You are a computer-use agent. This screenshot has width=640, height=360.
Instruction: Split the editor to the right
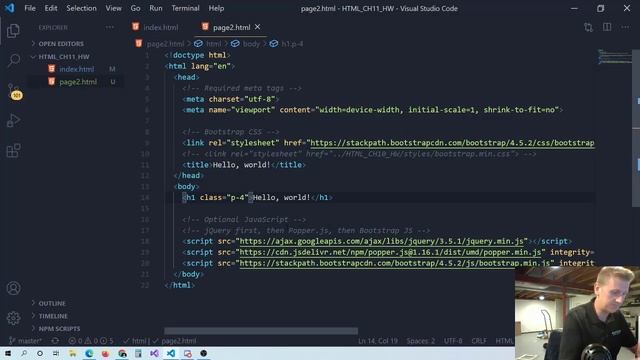(x=607, y=27)
